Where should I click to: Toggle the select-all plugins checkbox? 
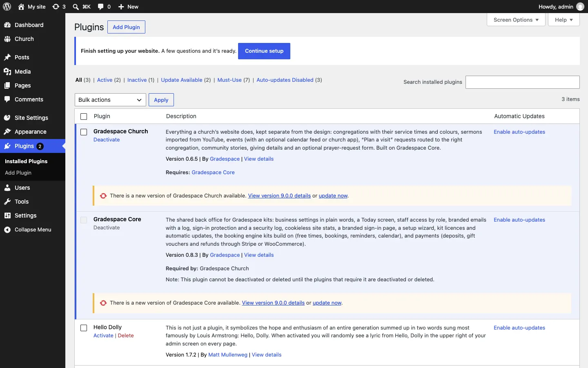point(84,117)
